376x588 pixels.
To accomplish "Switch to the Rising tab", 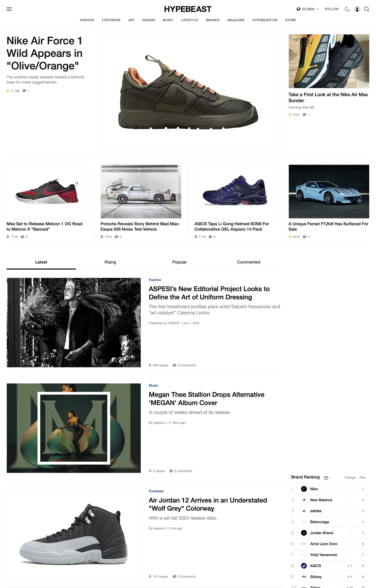I will pos(110,262).
